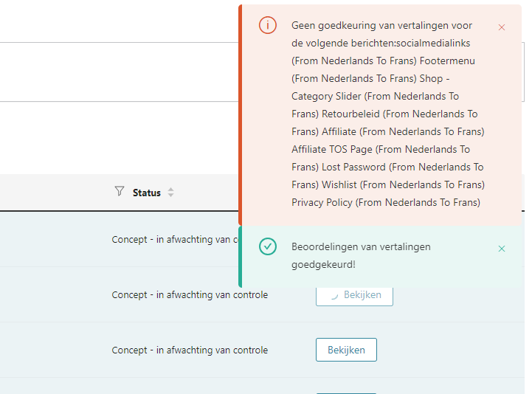Click the 'Beoordelingen van vertalingen goedgekeurd!' message text
The width and height of the screenshot is (532, 394).
coord(361,255)
